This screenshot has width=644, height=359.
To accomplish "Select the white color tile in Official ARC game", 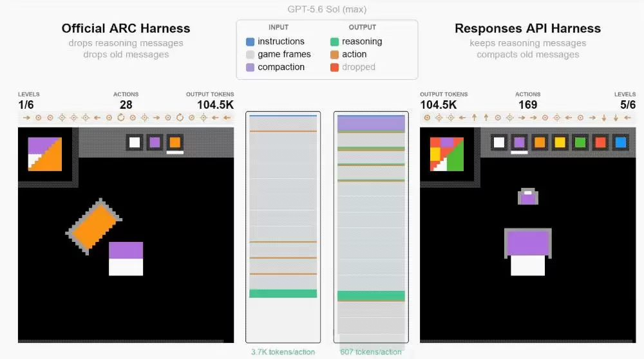I will [x=135, y=142].
